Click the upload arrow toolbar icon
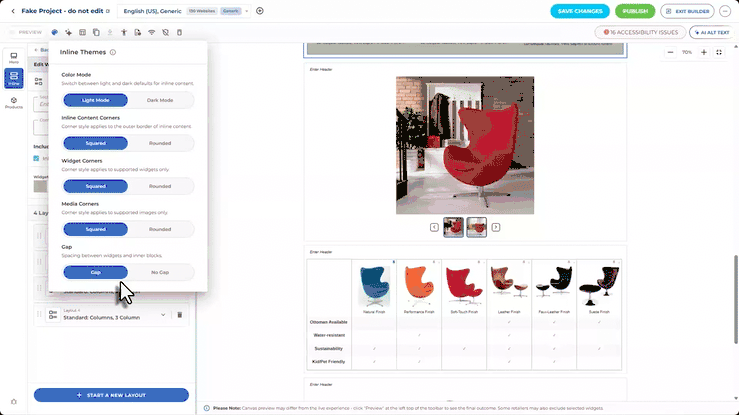The image size is (739, 415). (110, 33)
